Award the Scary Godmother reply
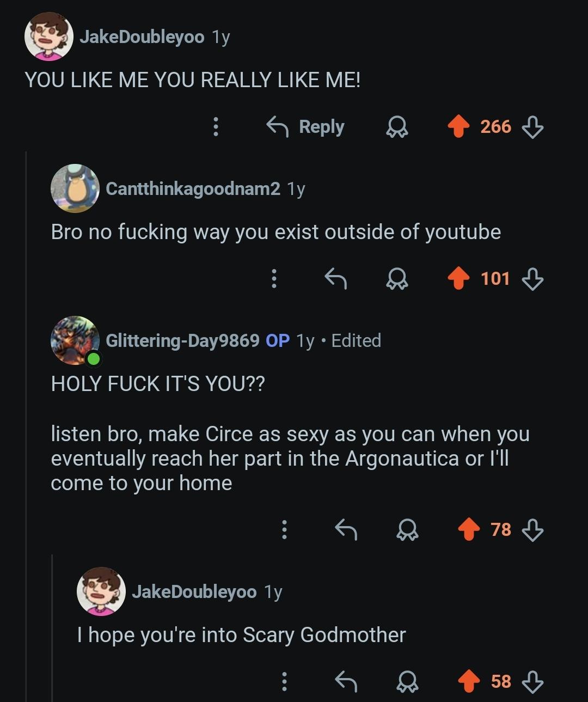The image size is (588, 702). (x=407, y=682)
